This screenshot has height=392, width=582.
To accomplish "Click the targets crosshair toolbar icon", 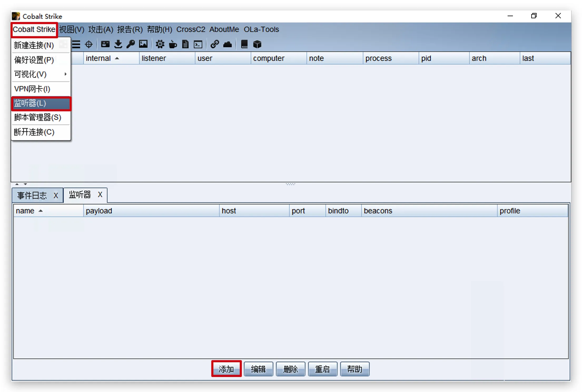I will coord(89,44).
